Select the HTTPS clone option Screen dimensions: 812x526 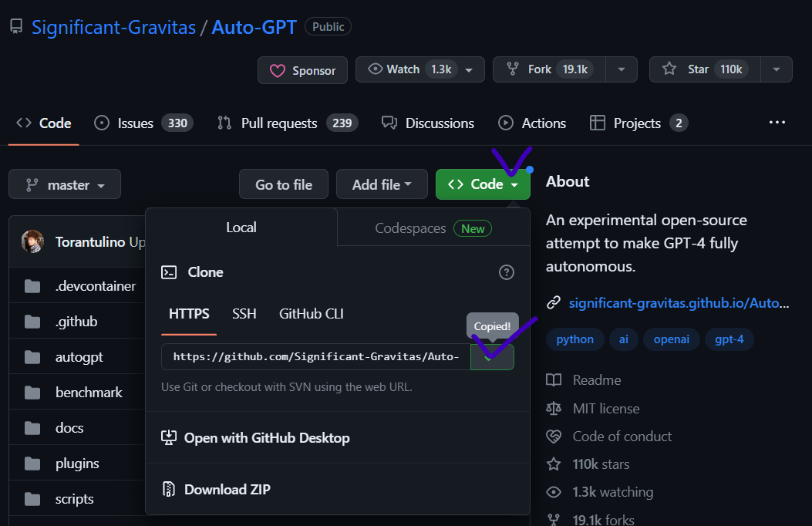(189, 314)
